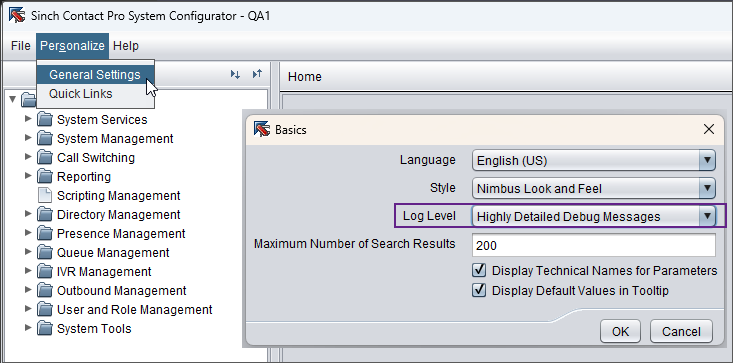This screenshot has width=733, height=363.
Task: Expand the System Management node
Action: tap(28, 138)
